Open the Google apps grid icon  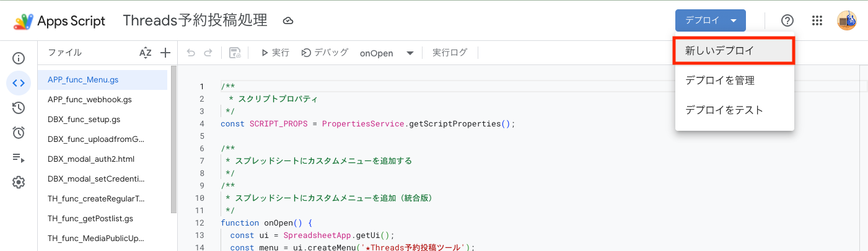[x=817, y=20]
